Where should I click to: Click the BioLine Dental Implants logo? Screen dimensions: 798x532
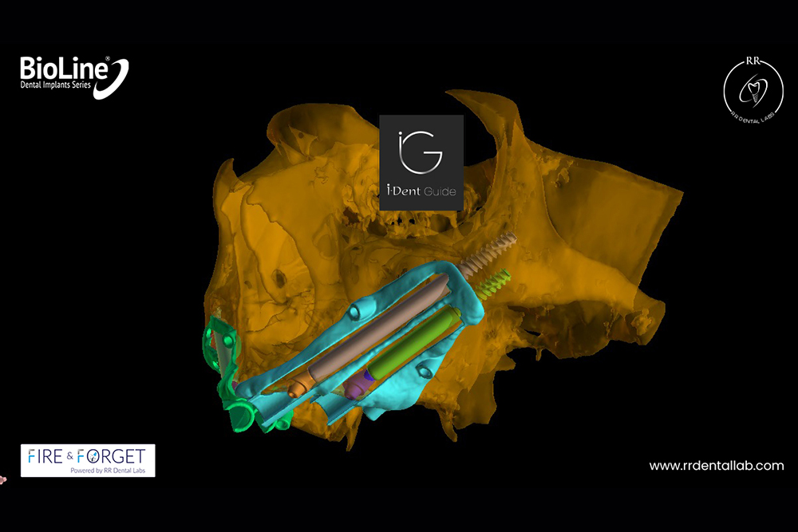point(73,77)
